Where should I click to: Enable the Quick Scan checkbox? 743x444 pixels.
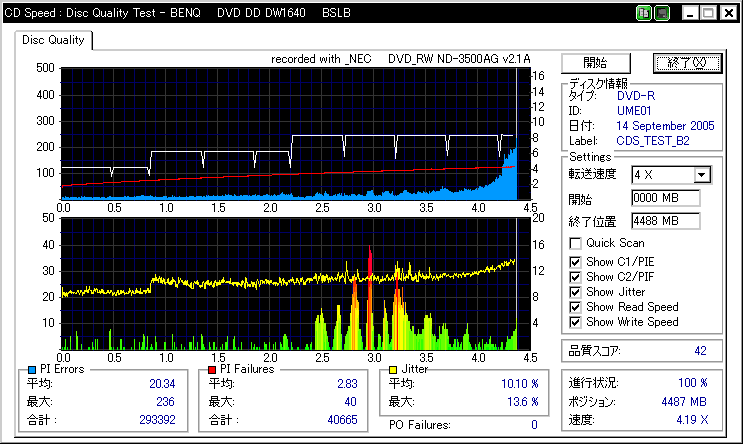click(x=575, y=244)
